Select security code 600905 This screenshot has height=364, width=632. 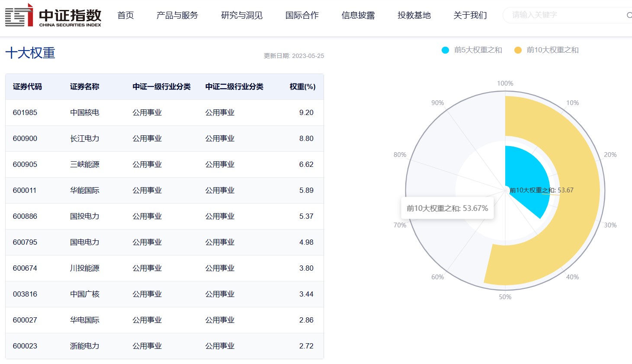pos(25,165)
